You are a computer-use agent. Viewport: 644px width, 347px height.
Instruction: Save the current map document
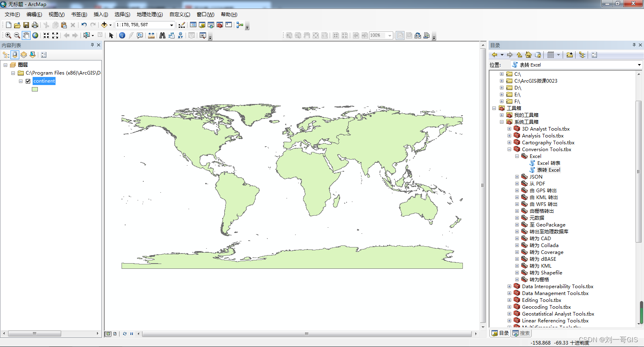[x=26, y=25]
